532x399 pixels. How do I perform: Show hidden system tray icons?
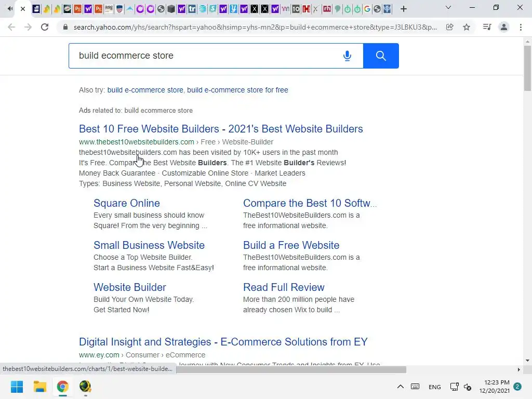(401, 387)
